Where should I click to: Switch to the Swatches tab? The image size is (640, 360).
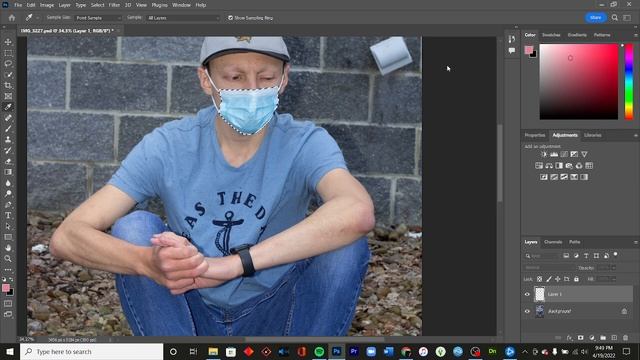(x=551, y=35)
